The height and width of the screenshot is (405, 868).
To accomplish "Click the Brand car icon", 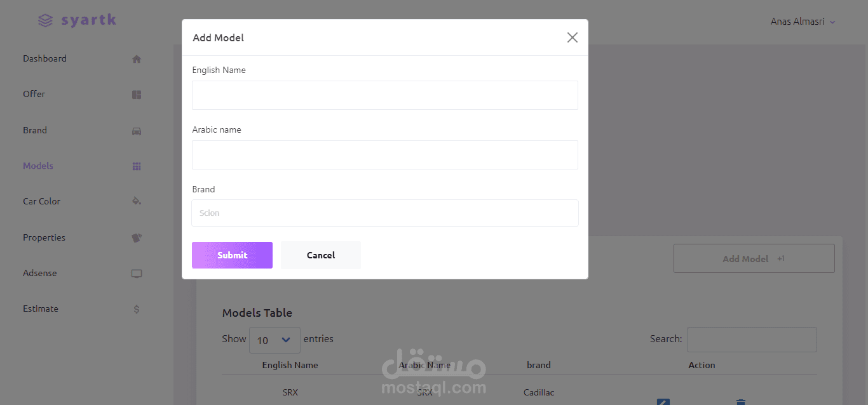I will pyautogui.click(x=137, y=131).
